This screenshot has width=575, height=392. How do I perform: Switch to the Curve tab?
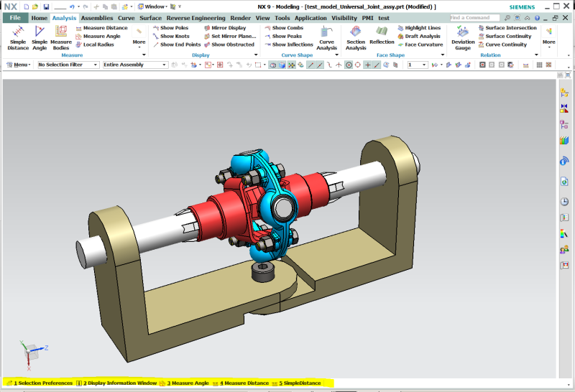click(126, 18)
